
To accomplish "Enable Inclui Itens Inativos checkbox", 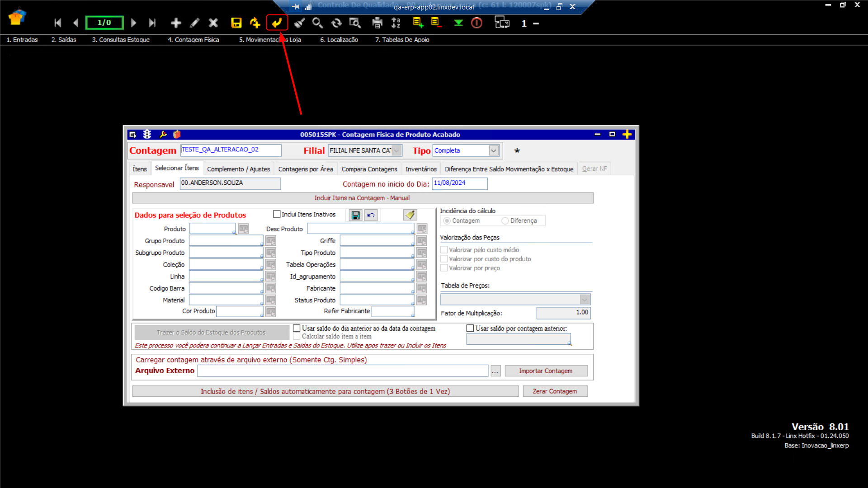I will tap(277, 214).
